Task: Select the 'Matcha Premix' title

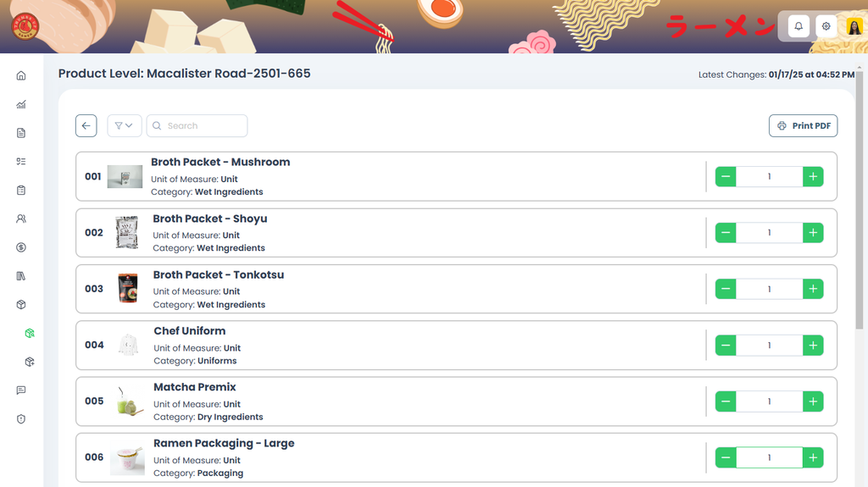Action: click(195, 387)
